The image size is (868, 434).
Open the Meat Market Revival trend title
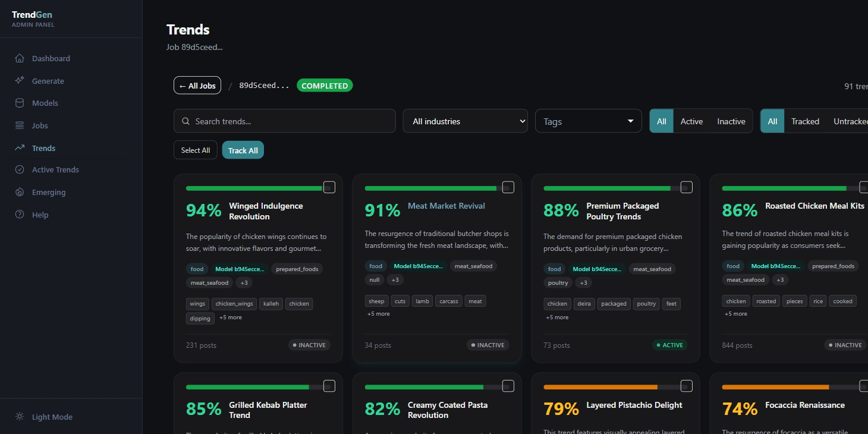[446, 206]
